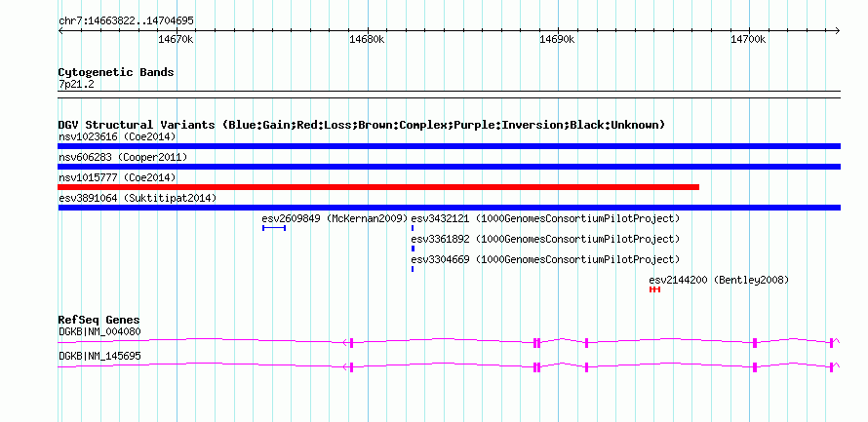Viewport: 868px width, 422px height.
Task: Click the esv3432121 variant marker
Action: pyautogui.click(x=413, y=228)
